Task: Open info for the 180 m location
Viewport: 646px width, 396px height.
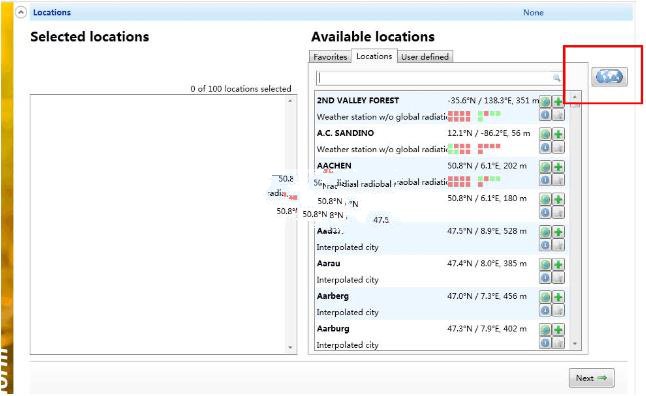Action: [x=545, y=212]
